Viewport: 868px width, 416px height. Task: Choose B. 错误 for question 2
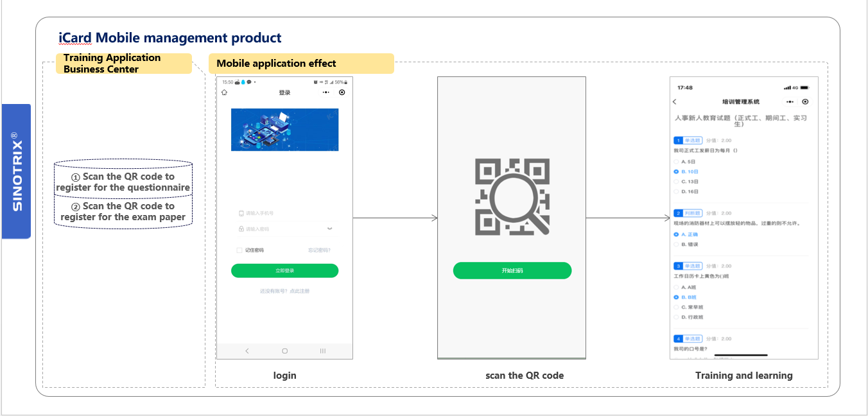pos(686,245)
